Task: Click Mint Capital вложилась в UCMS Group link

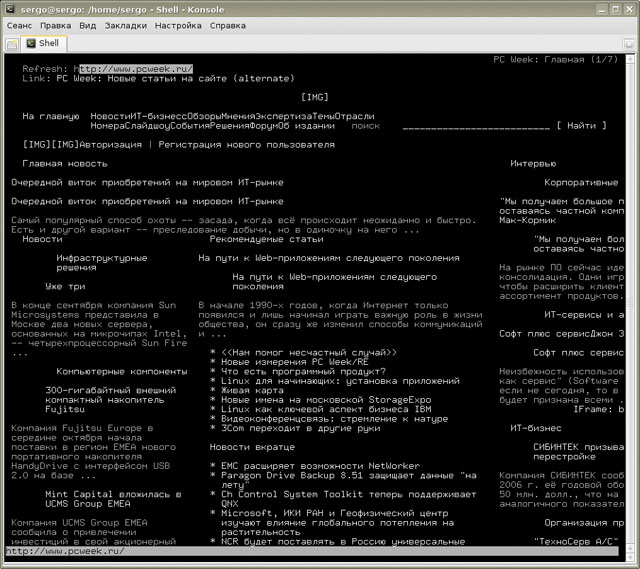Action: [113, 499]
